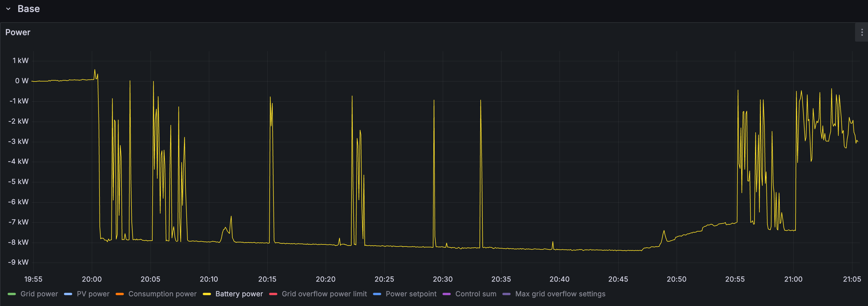The height and width of the screenshot is (306, 868).
Task: Click the green Grid power color swatch
Action: point(12,294)
